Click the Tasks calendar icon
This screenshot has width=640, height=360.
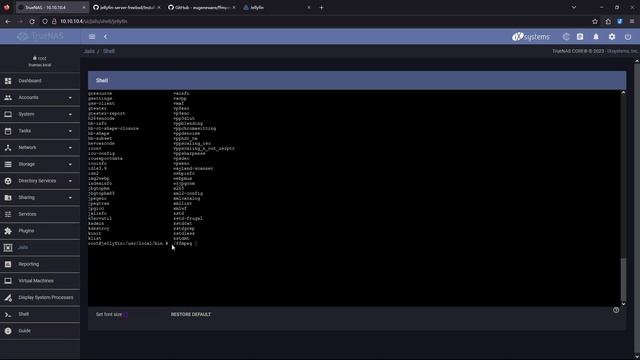coord(8,131)
